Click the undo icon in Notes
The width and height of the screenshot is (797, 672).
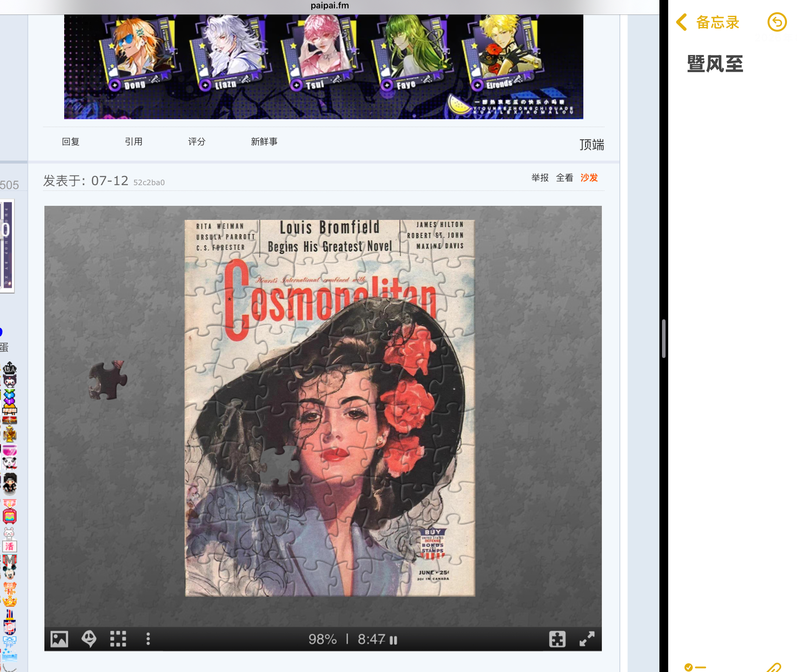pyautogui.click(x=777, y=22)
